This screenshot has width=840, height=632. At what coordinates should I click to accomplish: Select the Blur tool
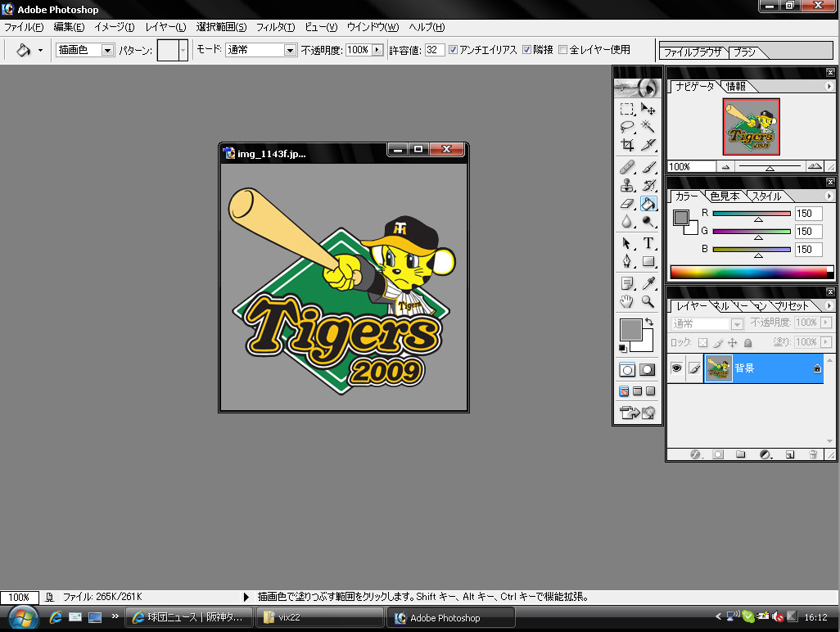tap(627, 221)
